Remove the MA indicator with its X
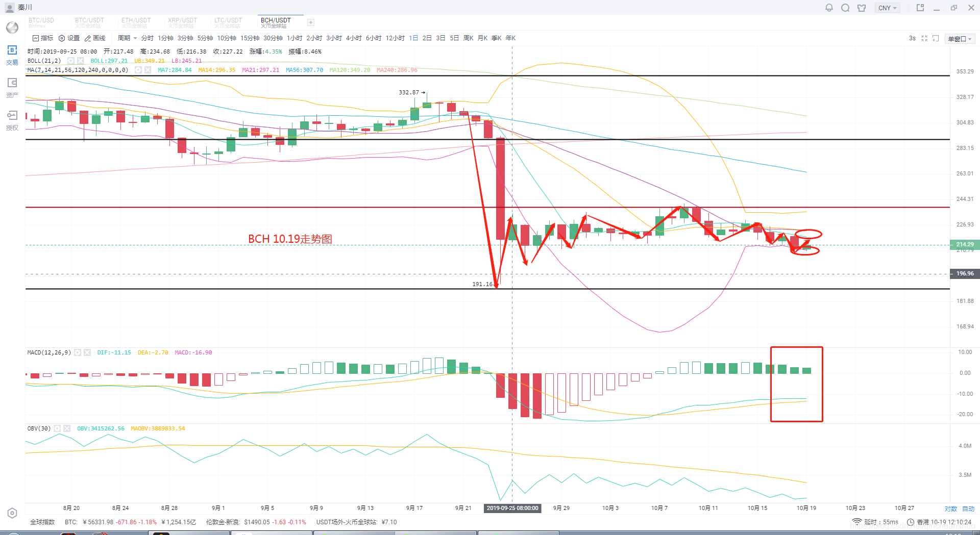The image size is (980, 535). (x=148, y=70)
